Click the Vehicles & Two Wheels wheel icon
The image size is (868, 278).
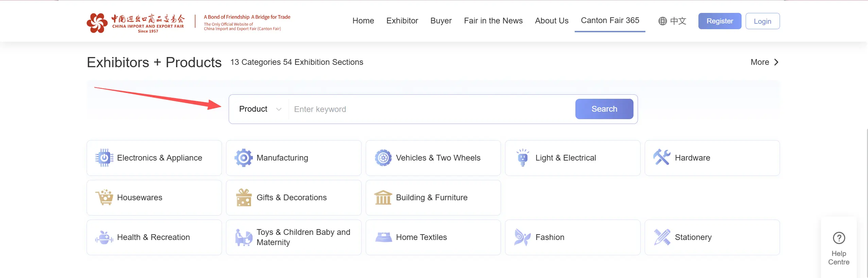tap(383, 158)
